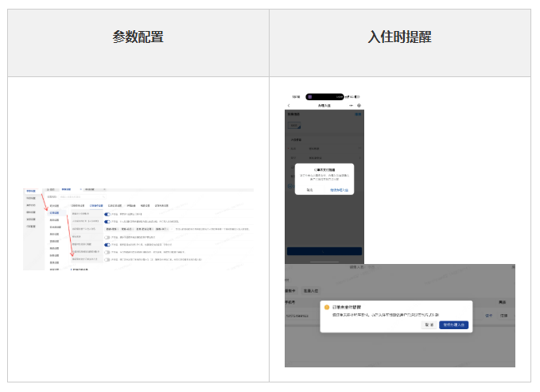Click the 参数配置 column heading
This screenshot has height=392, width=540.
(138, 37)
